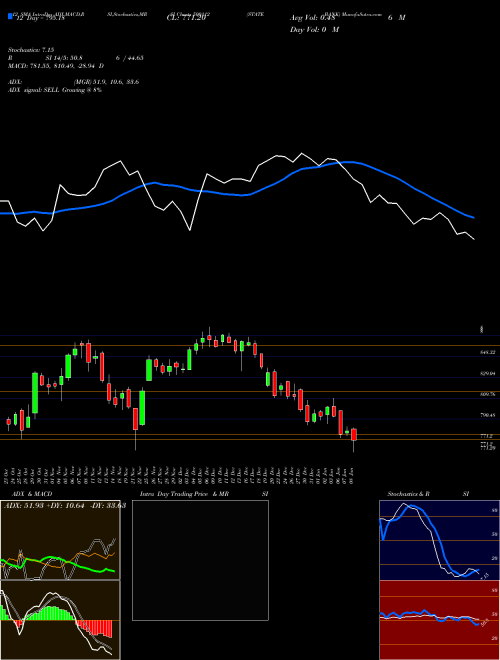Screen dimensions: 500x660
Task: Click the 'CL: 771.20' closing price text
Action: (x=186, y=18)
